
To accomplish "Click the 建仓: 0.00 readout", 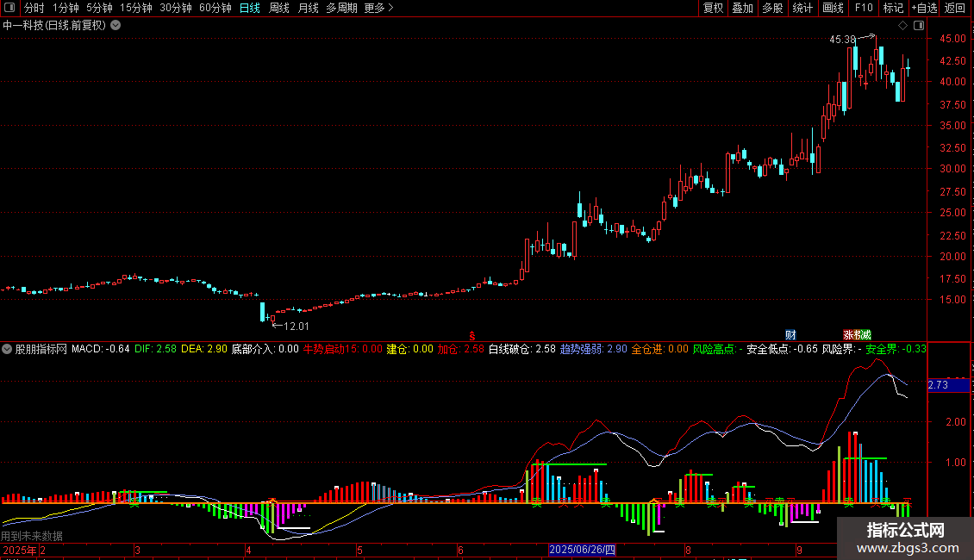I will pos(410,349).
